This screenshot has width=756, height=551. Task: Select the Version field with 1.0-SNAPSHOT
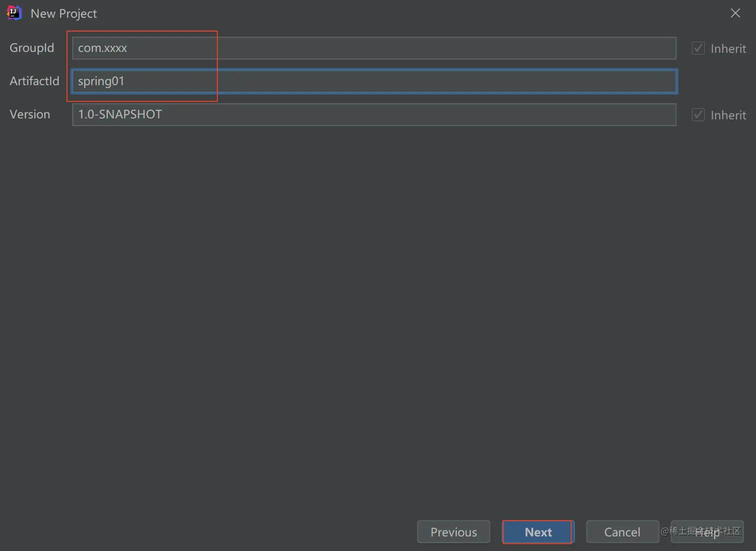374,114
